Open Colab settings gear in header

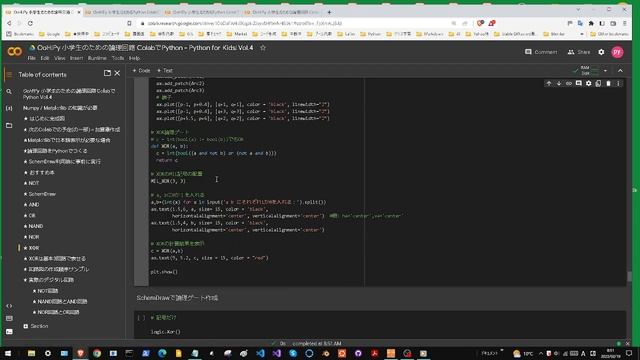pos(601,52)
